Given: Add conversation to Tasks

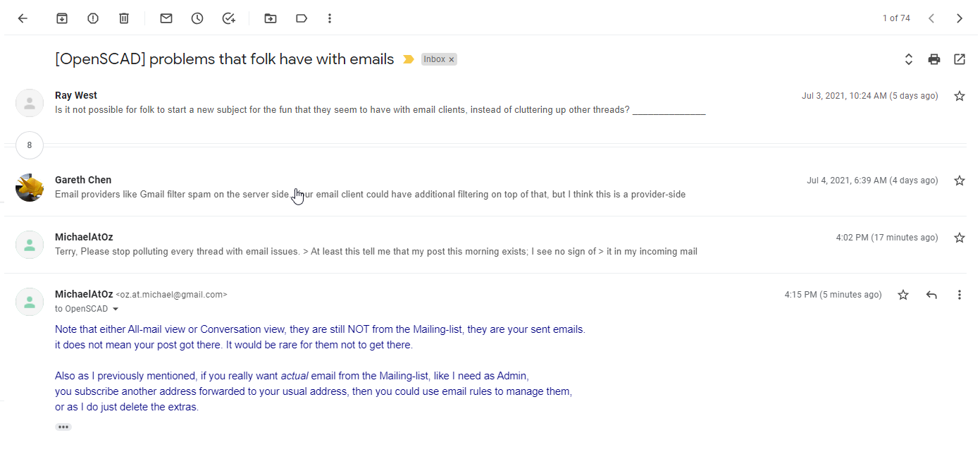Looking at the screenshot, I should pyautogui.click(x=228, y=18).
